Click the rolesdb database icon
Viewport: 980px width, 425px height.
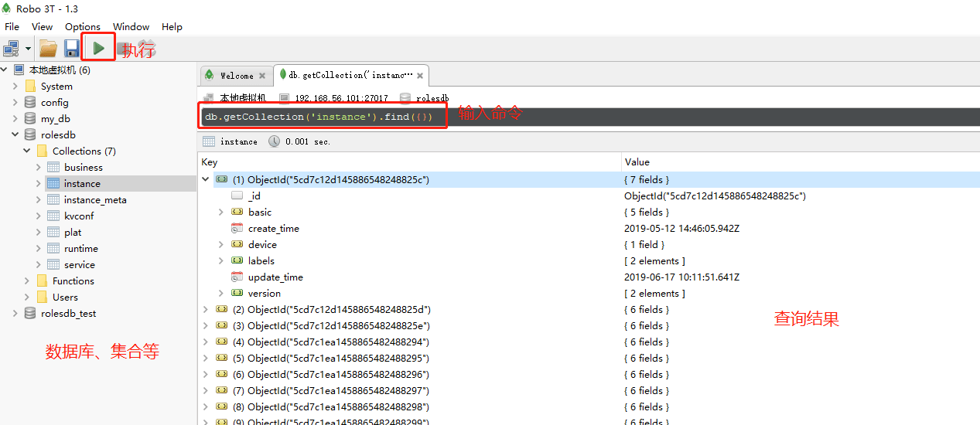coord(30,134)
